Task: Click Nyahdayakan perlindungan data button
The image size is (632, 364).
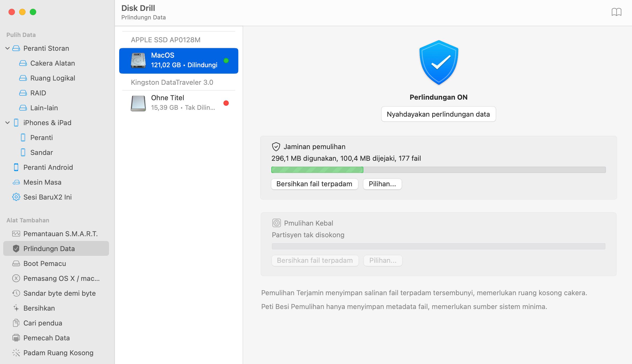Action: point(438,114)
